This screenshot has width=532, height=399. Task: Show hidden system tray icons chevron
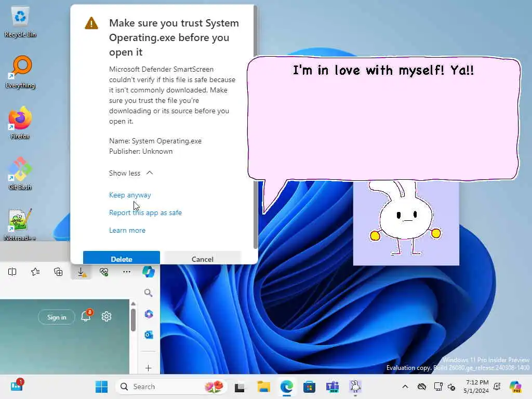click(405, 387)
